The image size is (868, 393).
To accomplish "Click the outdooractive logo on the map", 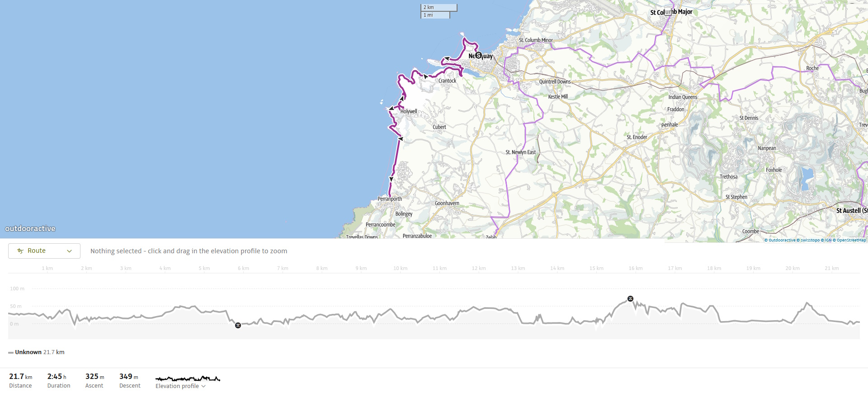I will [x=30, y=228].
